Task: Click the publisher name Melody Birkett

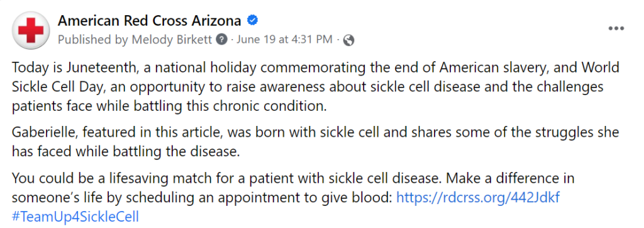Action: click(x=171, y=40)
